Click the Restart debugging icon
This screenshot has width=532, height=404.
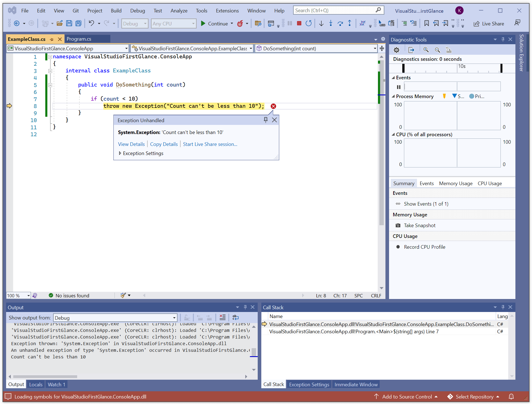(308, 23)
